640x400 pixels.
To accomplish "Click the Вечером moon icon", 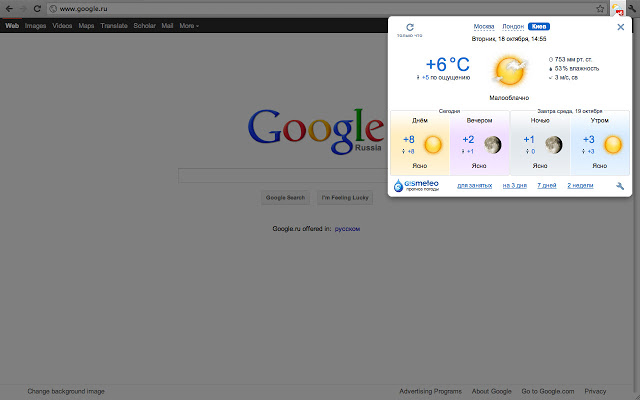I will 493,144.
